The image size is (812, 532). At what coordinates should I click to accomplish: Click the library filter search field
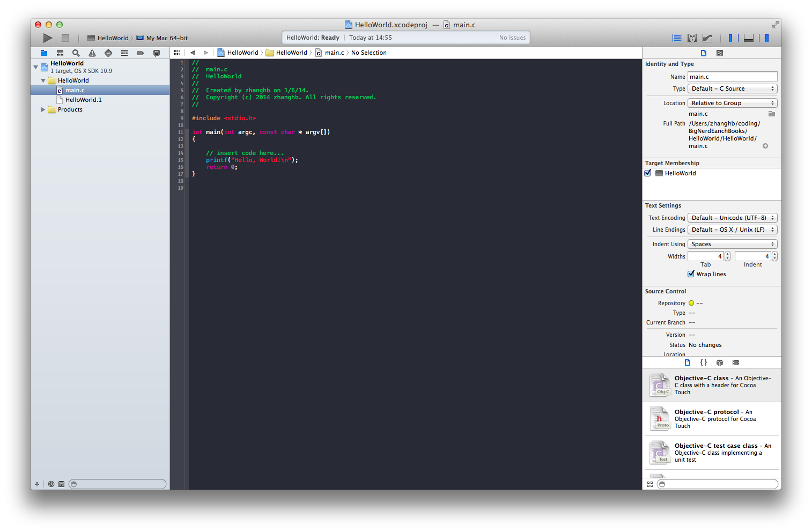coord(718,484)
